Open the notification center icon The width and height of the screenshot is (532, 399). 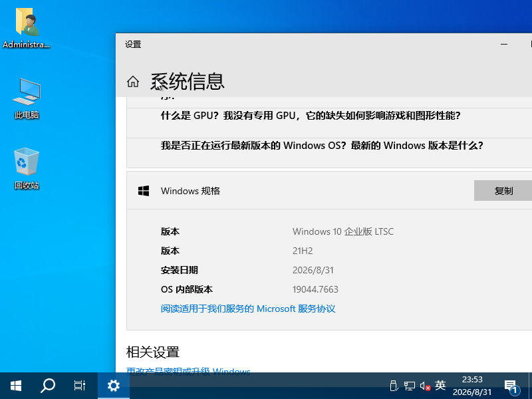point(512,387)
